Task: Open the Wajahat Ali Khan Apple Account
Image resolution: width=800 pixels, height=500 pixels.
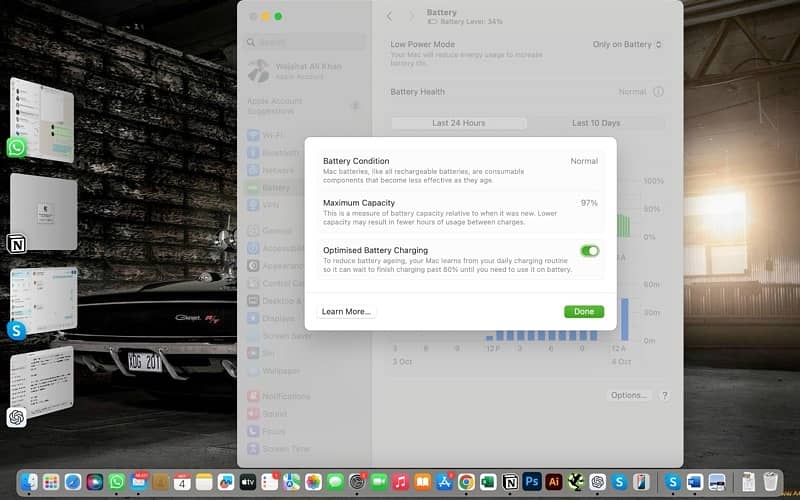Action: coord(300,70)
